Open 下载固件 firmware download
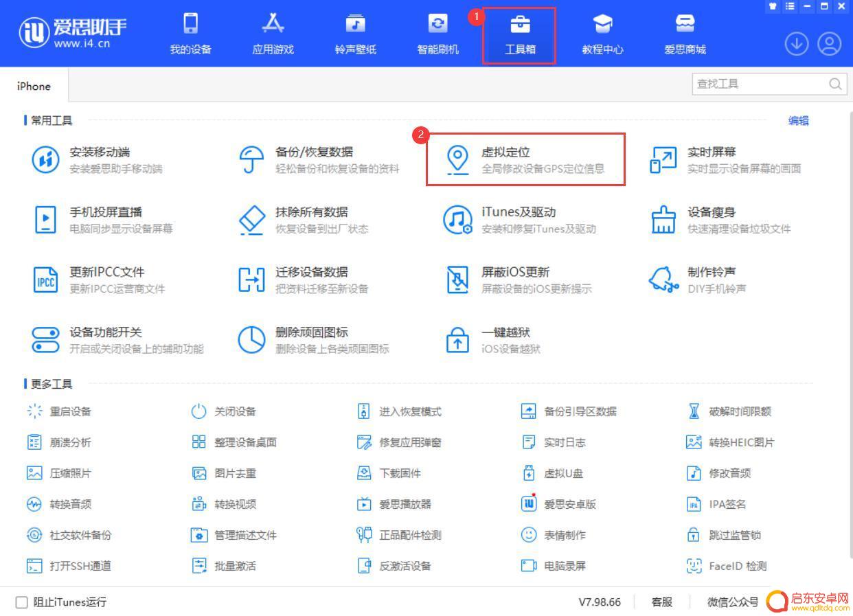 (389, 473)
